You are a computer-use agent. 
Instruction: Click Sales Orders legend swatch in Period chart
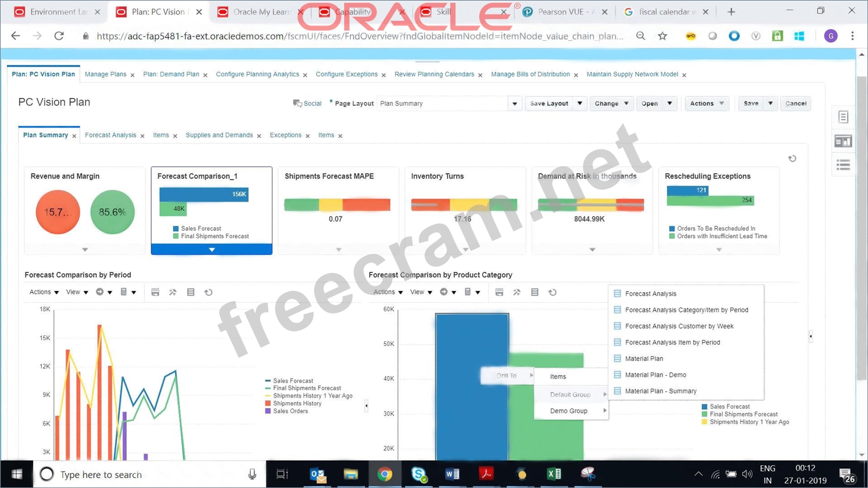268,411
